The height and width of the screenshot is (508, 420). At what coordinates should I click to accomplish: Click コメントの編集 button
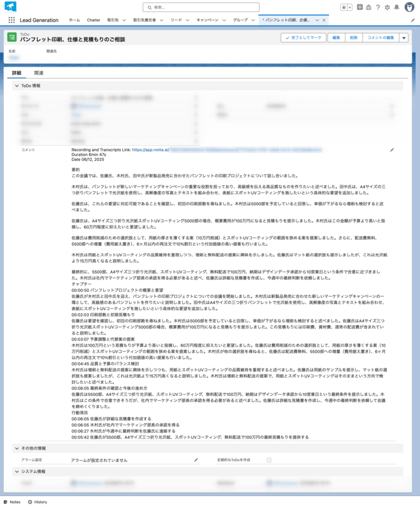click(x=381, y=38)
